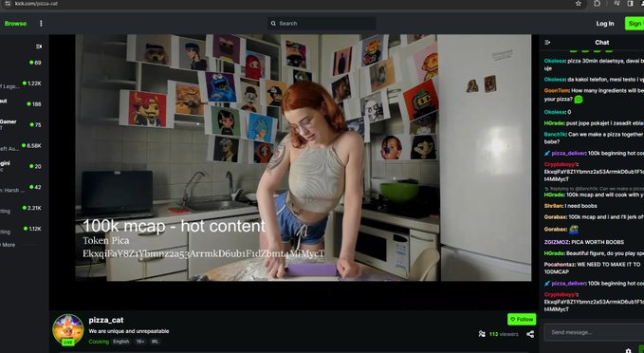Viewport: 644px width, 353px height.
Task: Focus the Search input field
Action: 322,24
